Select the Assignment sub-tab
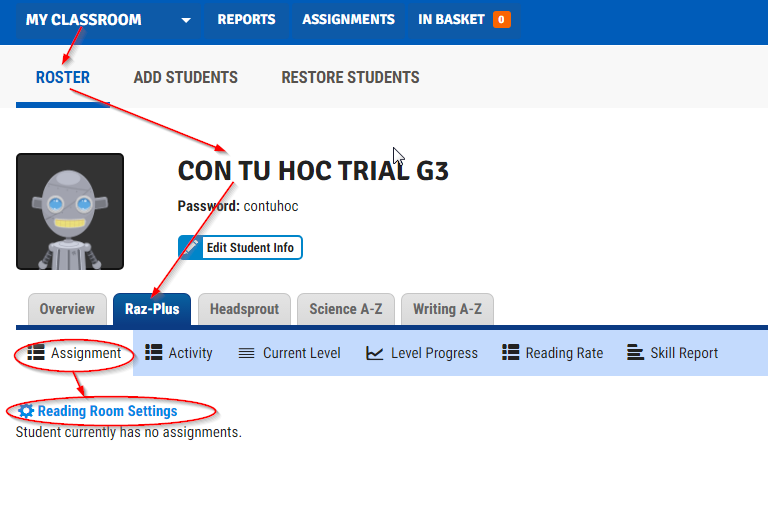Screen dimensions: 768x519 [x=74, y=353]
